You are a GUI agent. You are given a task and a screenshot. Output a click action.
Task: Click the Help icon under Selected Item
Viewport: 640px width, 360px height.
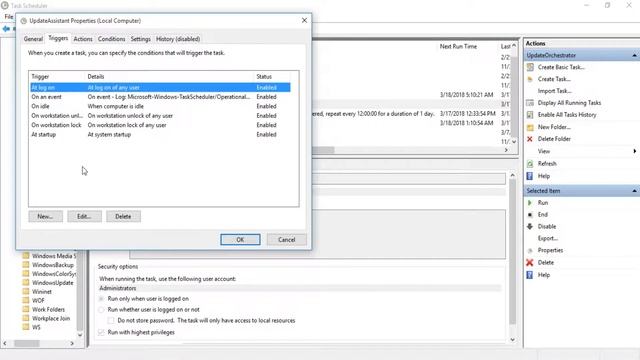pyautogui.click(x=530, y=275)
